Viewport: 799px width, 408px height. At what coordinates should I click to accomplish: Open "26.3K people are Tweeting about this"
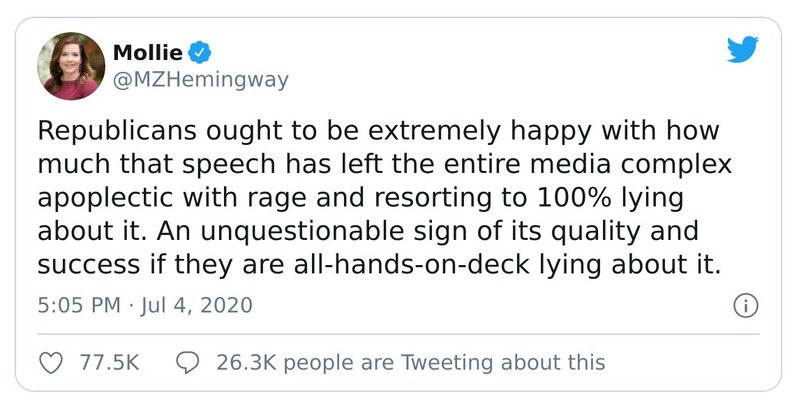coord(411,361)
